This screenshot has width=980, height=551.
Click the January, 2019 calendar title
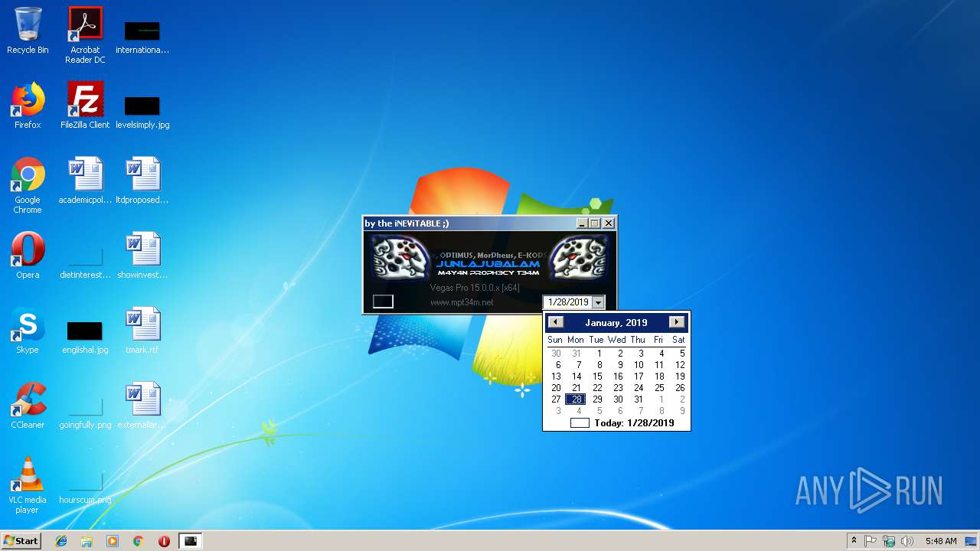[616, 323]
